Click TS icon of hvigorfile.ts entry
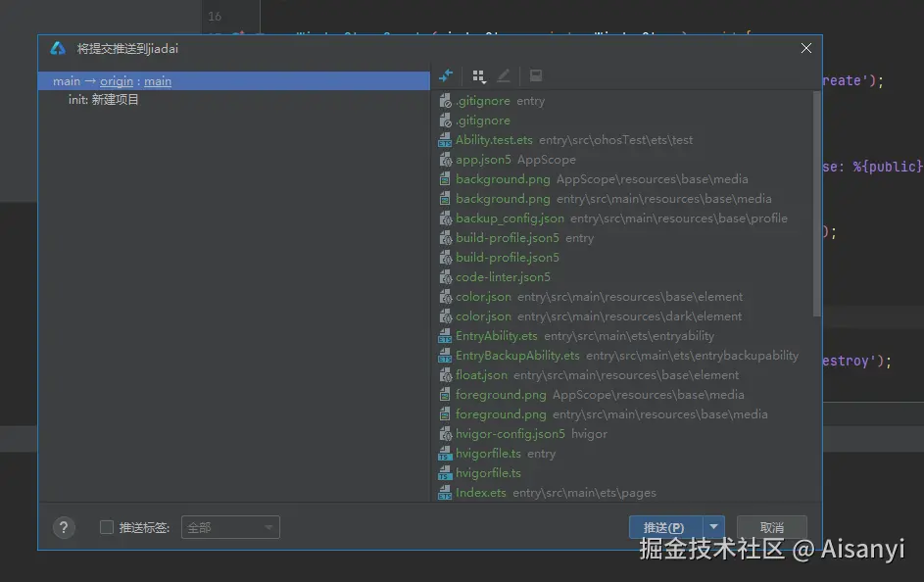The height and width of the screenshot is (582, 924). (x=445, y=454)
